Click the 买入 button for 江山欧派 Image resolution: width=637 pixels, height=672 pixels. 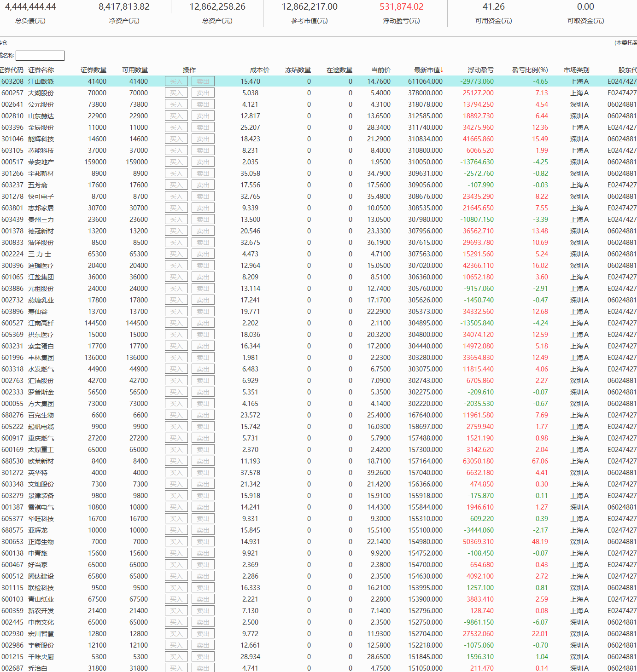[x=176, y=81]
